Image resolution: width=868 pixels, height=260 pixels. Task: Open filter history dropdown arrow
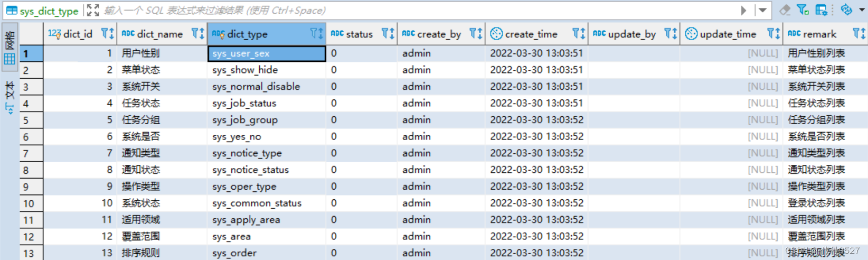762,11
